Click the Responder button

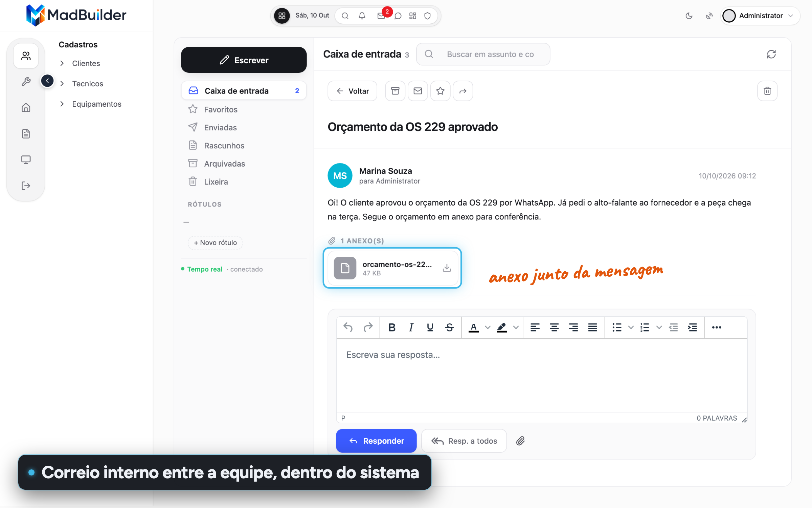click(376, 441)
